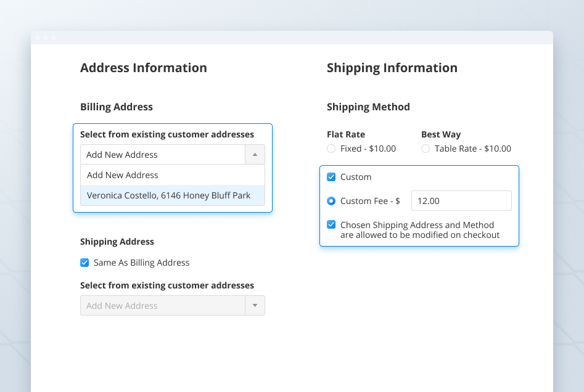Select the Custom Fee radio button
The width and height of the screenshot is (584, 392).
click(331, 200)
